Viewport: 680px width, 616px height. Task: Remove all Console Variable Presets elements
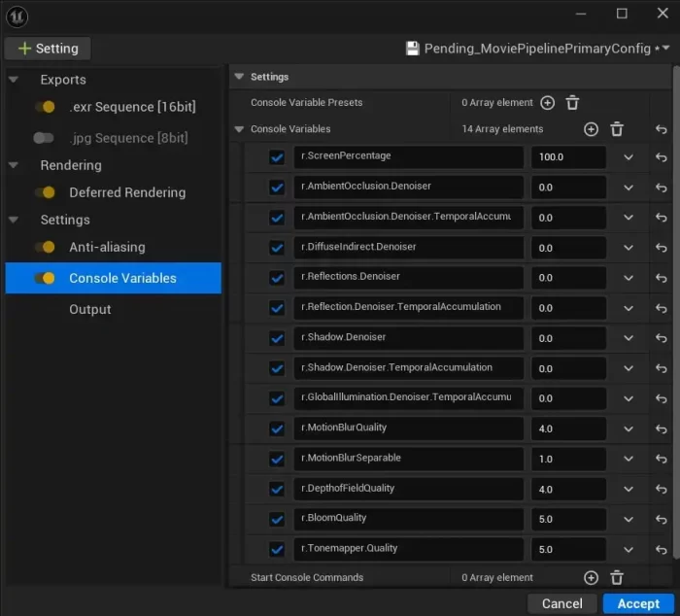tap(573, 103)
